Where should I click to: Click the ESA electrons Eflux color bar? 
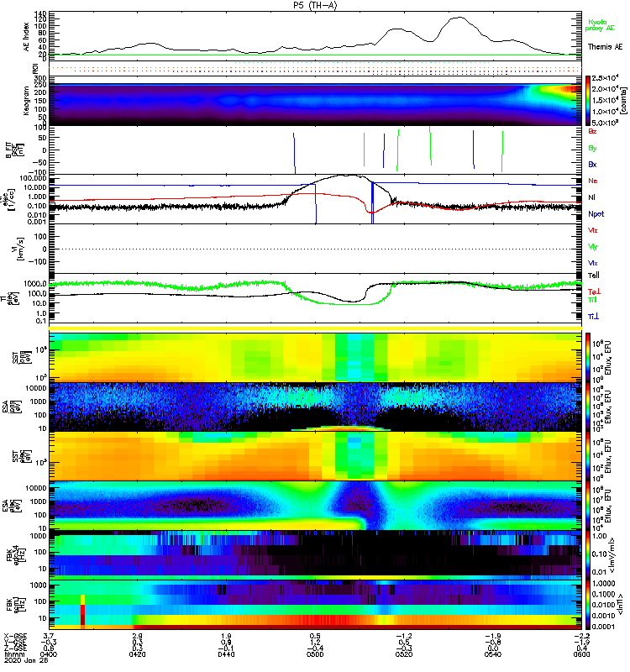(587, 506)
